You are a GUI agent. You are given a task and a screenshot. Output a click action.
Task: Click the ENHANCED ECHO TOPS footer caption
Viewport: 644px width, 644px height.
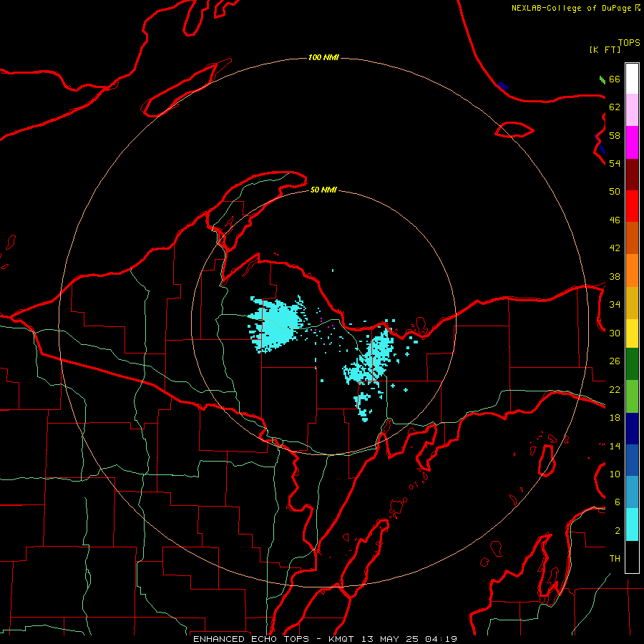251,639
